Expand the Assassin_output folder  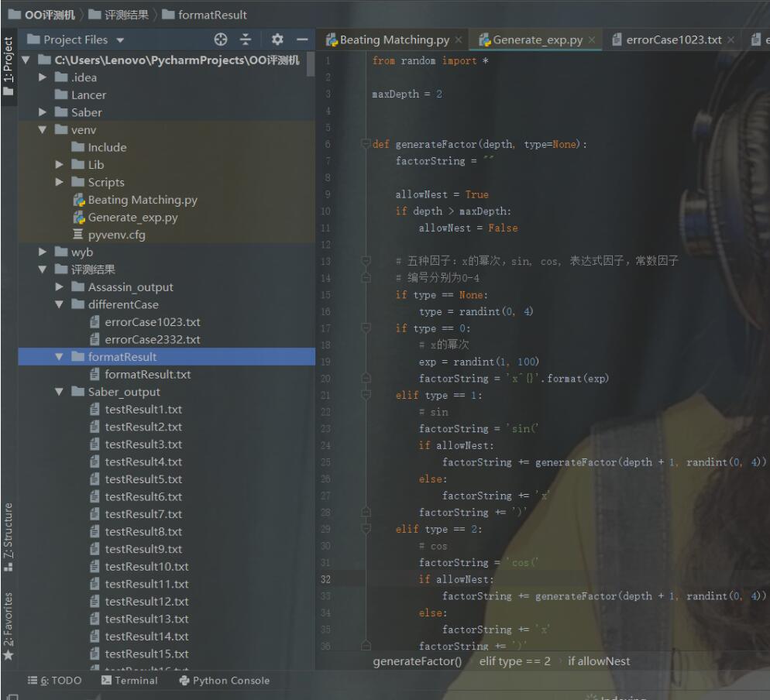60,287
